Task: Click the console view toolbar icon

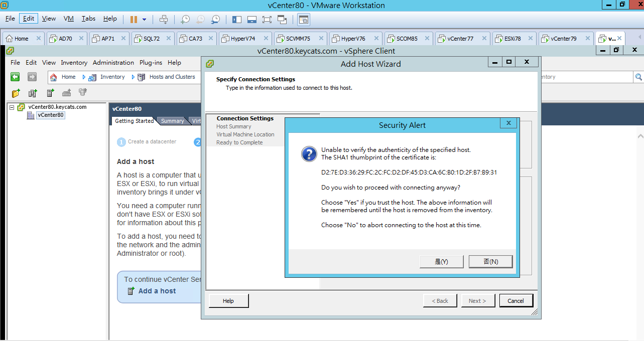Action: [x=303, y=19]
